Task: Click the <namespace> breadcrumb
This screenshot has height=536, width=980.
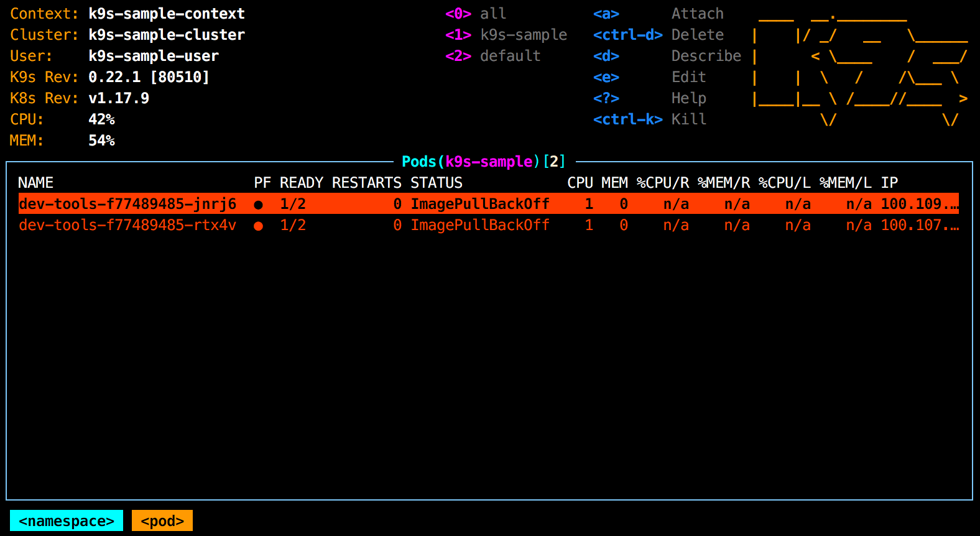Action: [x=67, y=520]
